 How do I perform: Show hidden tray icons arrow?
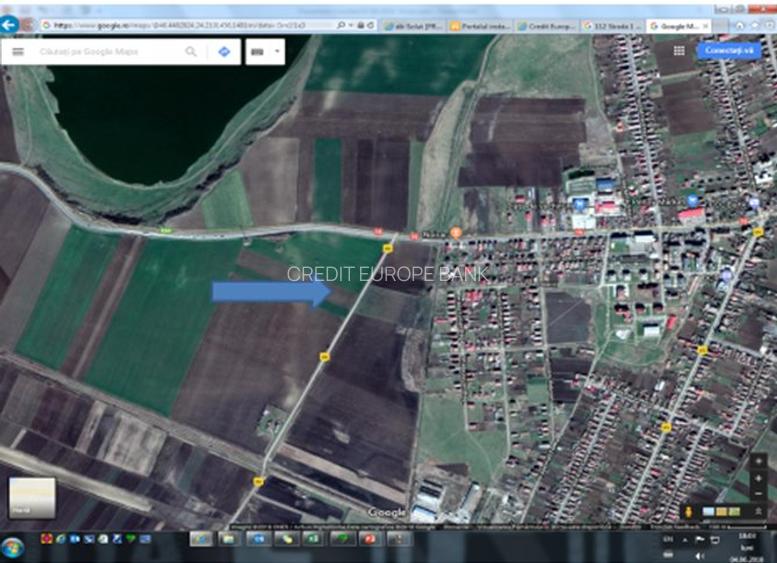(686, 539)
